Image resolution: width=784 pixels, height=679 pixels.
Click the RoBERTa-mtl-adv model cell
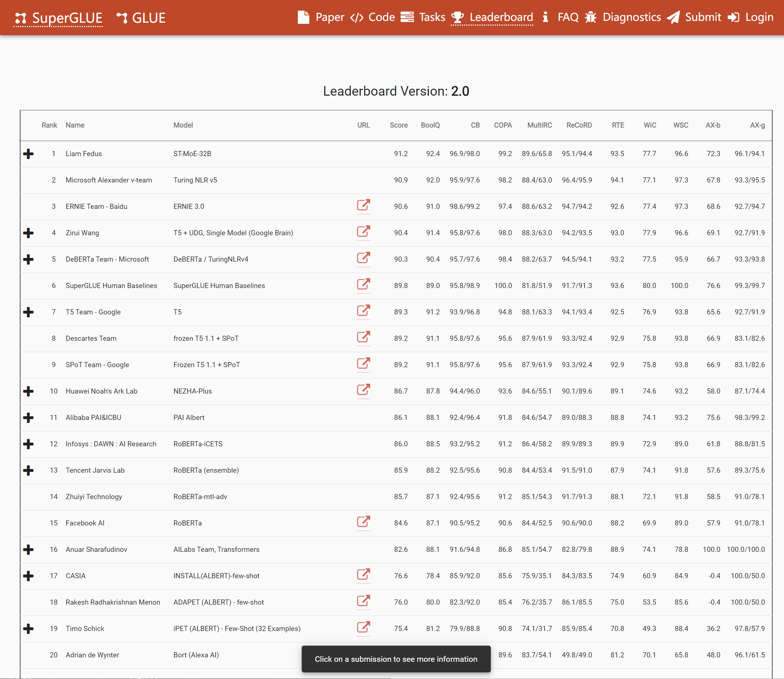(200, 497)
